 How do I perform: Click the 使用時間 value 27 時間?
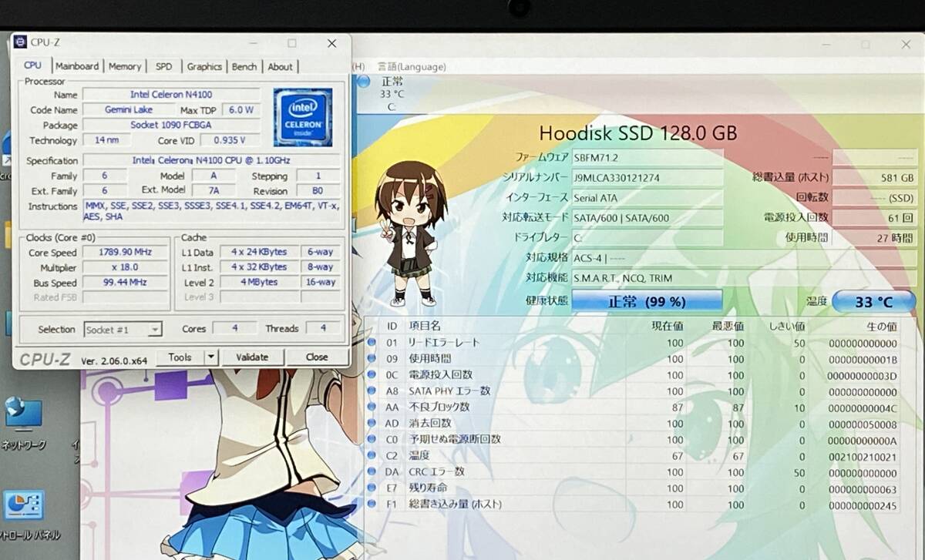875,238
